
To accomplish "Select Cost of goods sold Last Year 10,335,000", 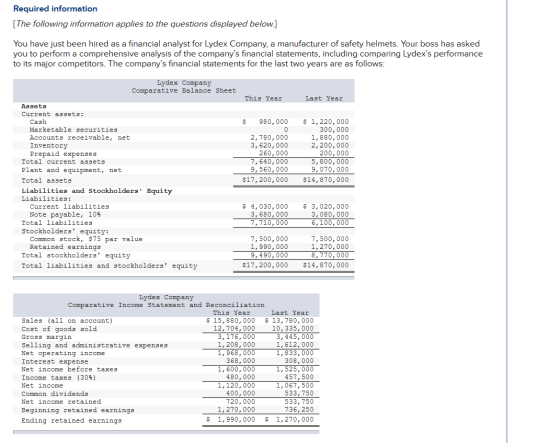I will click(293, 329).
